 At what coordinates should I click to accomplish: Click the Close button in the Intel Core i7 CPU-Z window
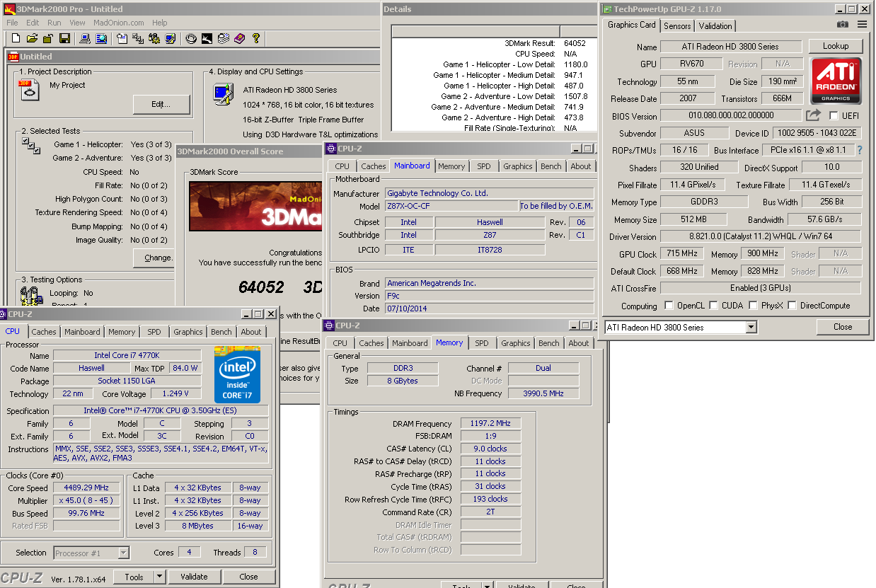(x=248, y=577)
